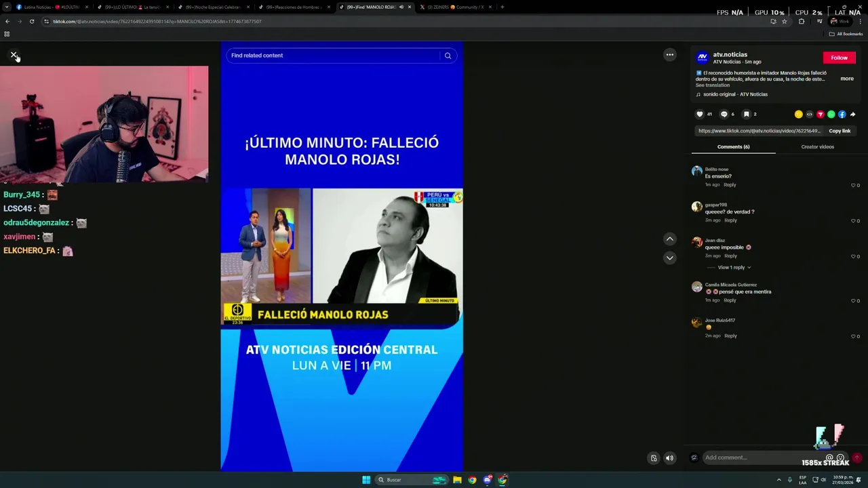Share to Facebook via blue icon
The width and height of the screenshot is (868, 488).
tap(842, 115)
